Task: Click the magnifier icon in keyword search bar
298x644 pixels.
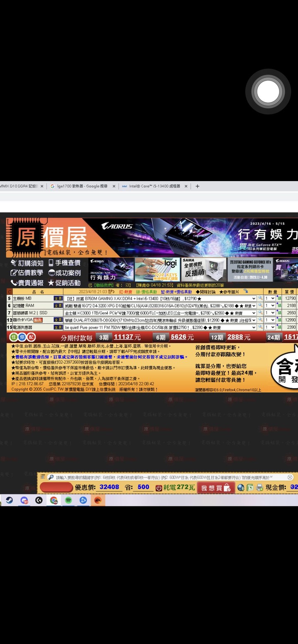Action: click(x=51, y=477)
